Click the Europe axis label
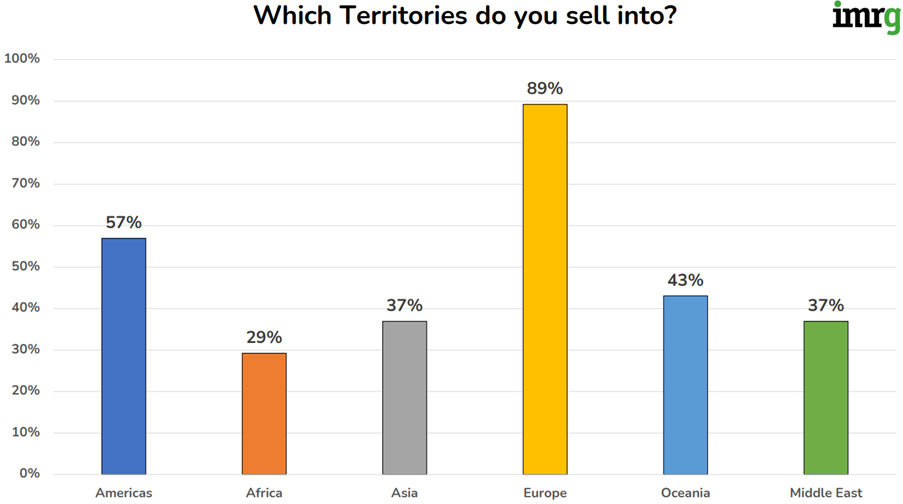This screenshot has height=504, width=903. point(545,493)
